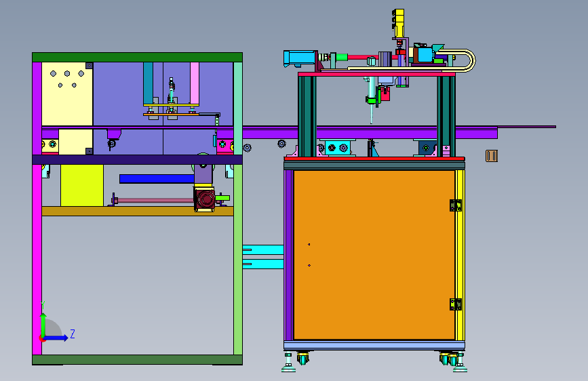588x381 pixels.
Task: Select the cabinet's right leveling foot
Action: coord(460,363)
